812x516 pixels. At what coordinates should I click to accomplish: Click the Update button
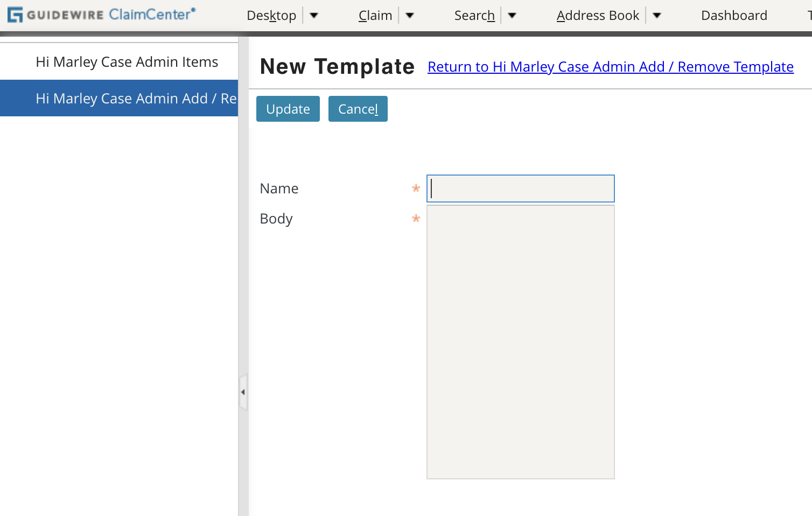(288, 108)
